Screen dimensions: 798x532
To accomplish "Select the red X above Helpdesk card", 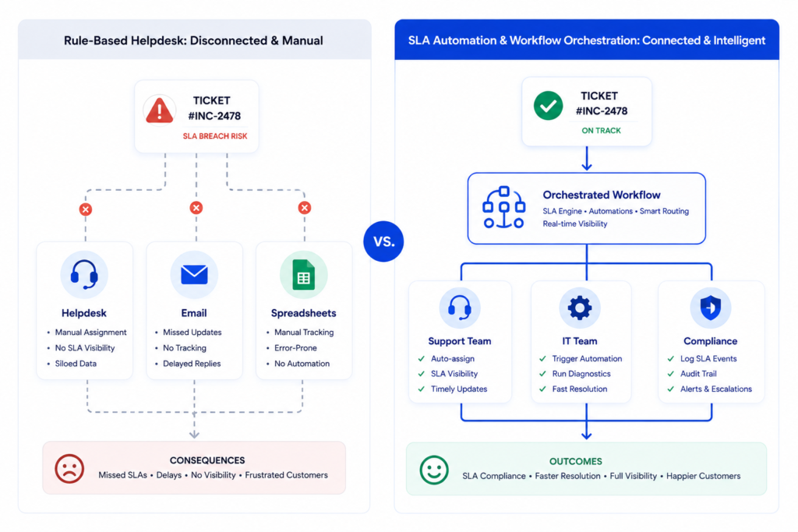I will click(x=86, y=209).
